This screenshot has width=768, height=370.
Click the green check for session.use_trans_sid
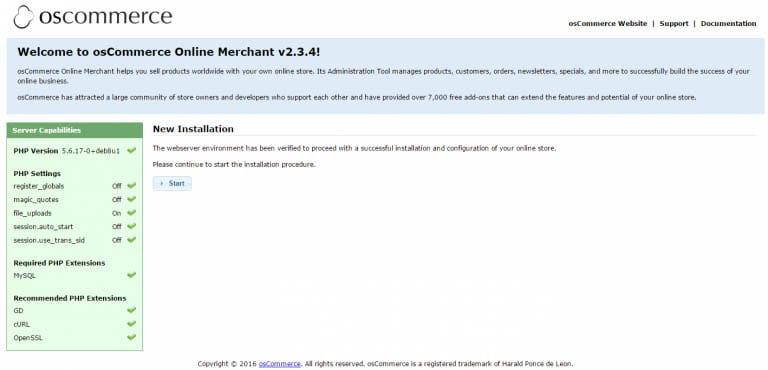pyautogui.click(x=131, y=240)
